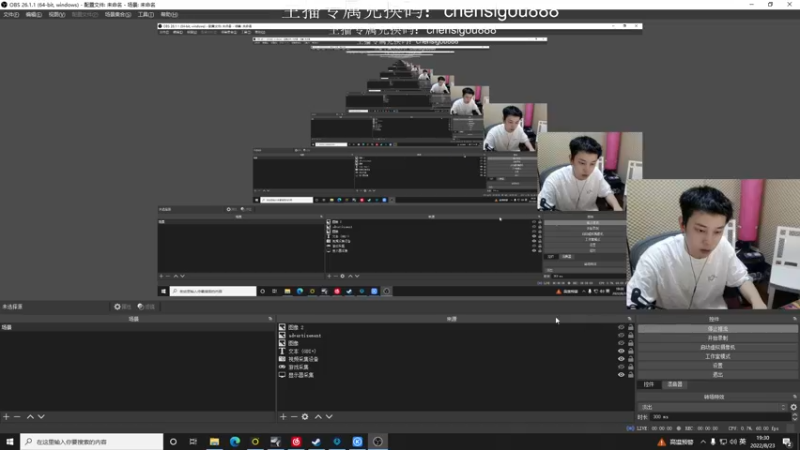Pop out the sources dock via header icon
The height and width of the screenshot is (450, 800).
coord(629,319)
